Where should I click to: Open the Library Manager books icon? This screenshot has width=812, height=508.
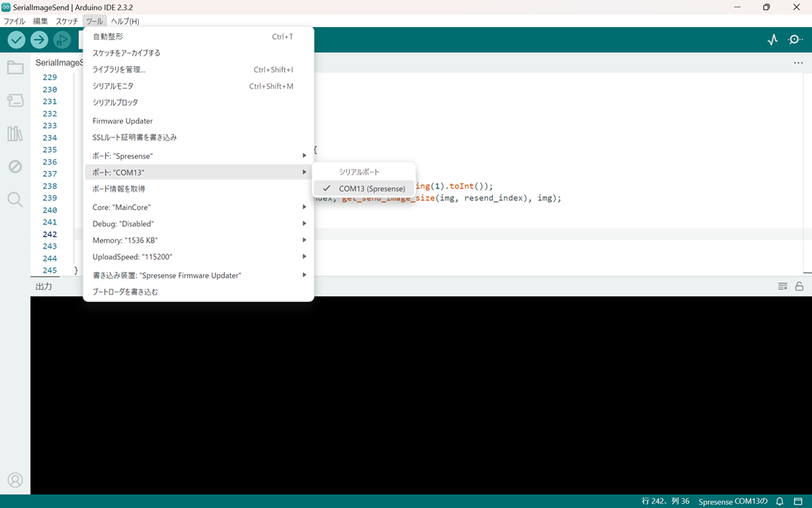(15, 134)
